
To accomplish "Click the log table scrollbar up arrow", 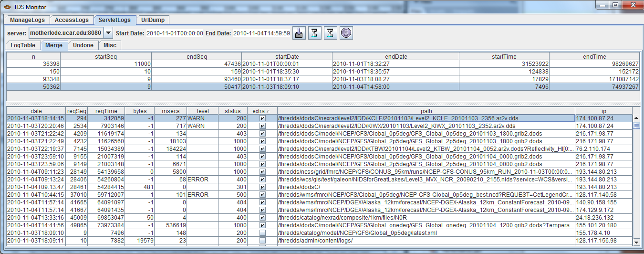I will point(636,118).
